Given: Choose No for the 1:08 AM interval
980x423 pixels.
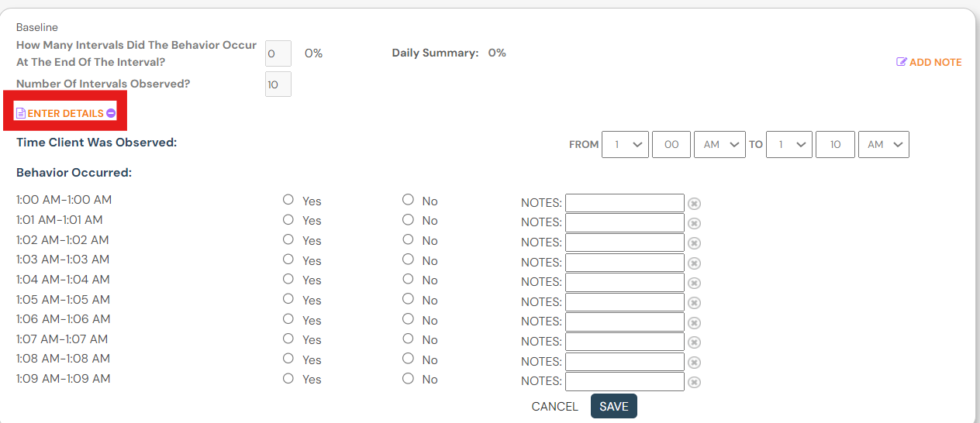Looking at the screenshot, I should [408, 358].
